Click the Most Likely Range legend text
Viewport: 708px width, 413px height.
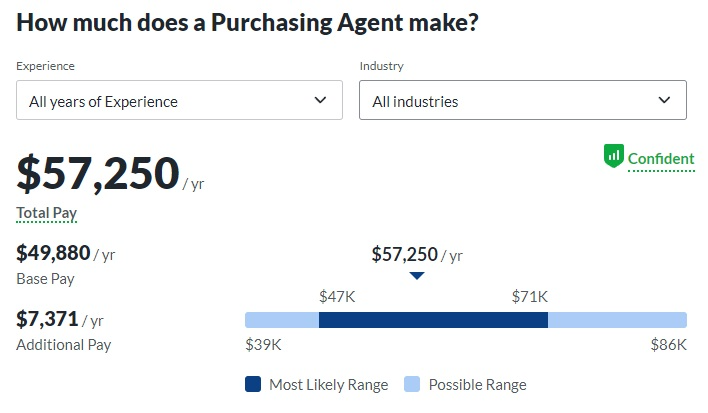(329, 385)
